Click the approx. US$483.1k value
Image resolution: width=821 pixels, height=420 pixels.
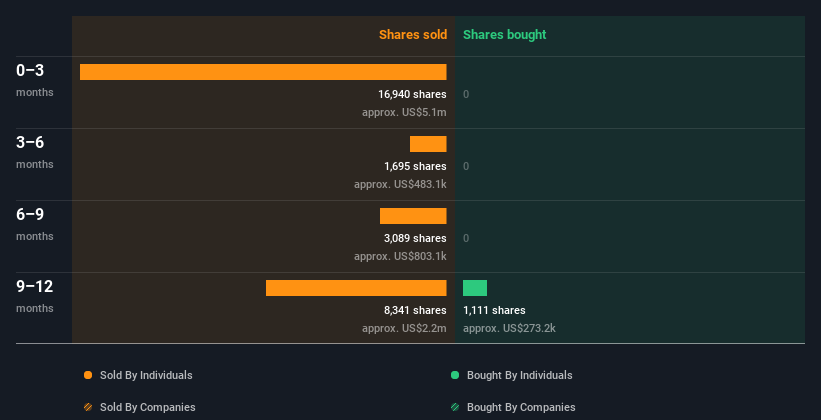[x=401, y=184]
